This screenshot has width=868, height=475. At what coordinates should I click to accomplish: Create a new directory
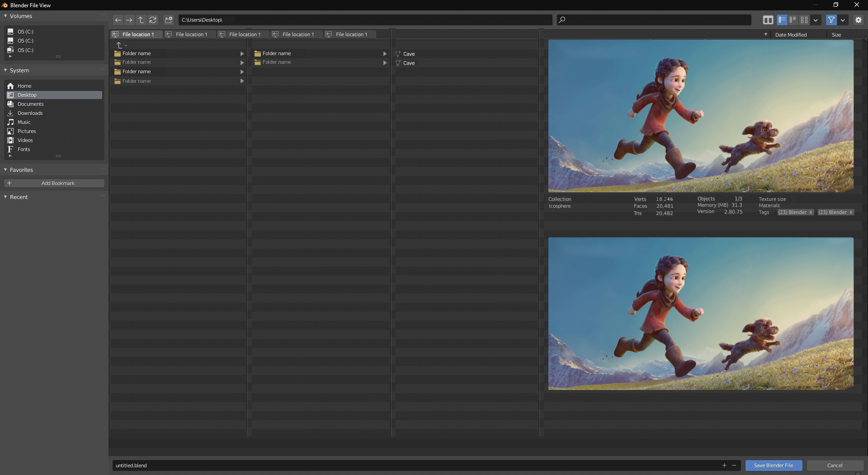tap(169, 20)
